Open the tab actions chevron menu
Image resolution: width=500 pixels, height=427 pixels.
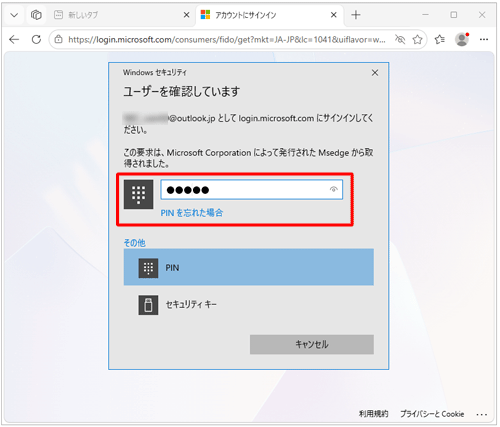pyautogui.click(x=14, y=15)
